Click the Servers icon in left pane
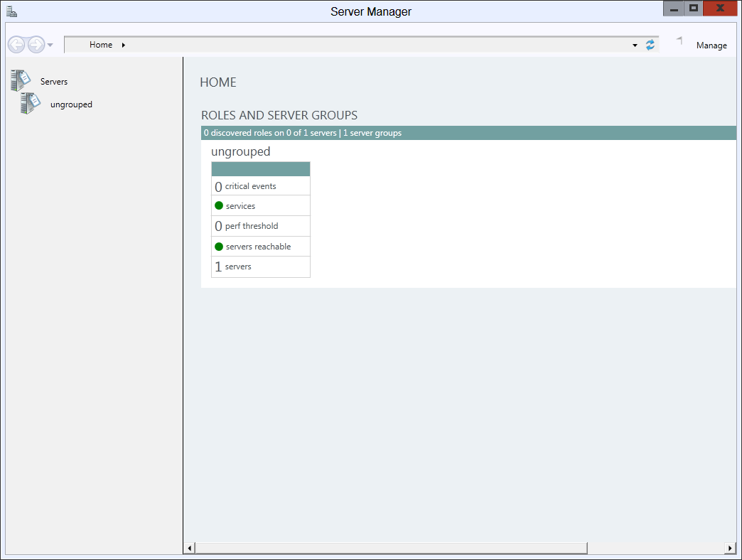This screenshot has width=742, height=560. click(21, 80)
